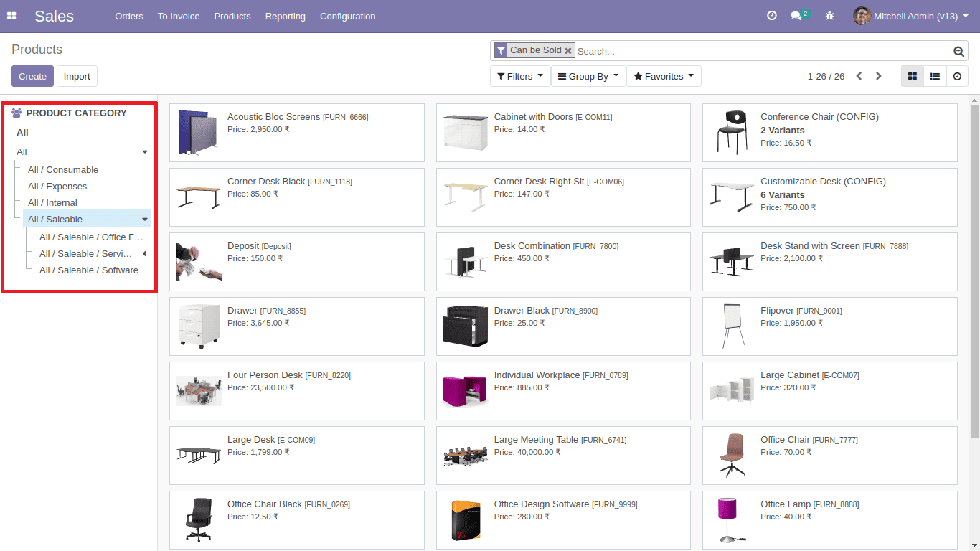Select All / Saleable / Office Furniture category
980x551 pixels.
tap(92, 237)
